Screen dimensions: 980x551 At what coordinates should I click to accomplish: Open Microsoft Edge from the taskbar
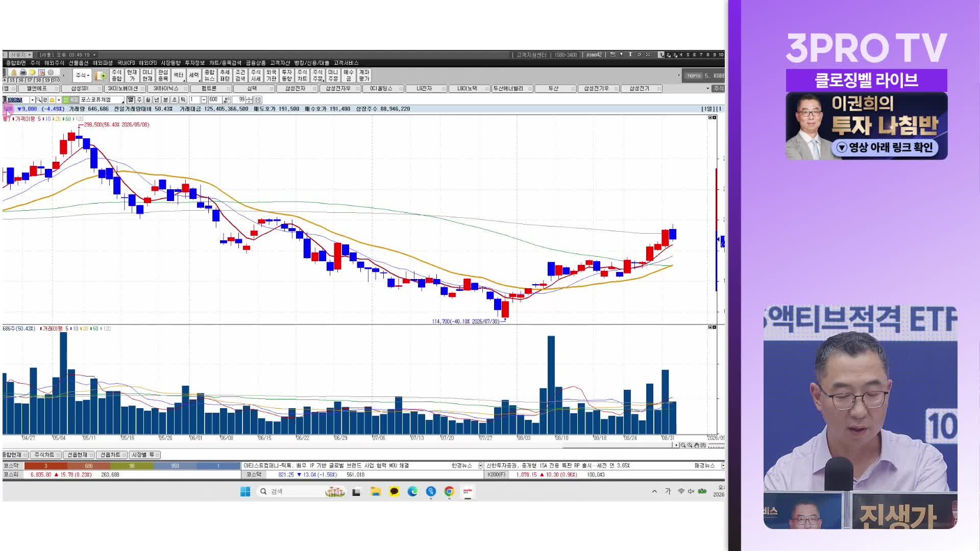pos(412,491)
